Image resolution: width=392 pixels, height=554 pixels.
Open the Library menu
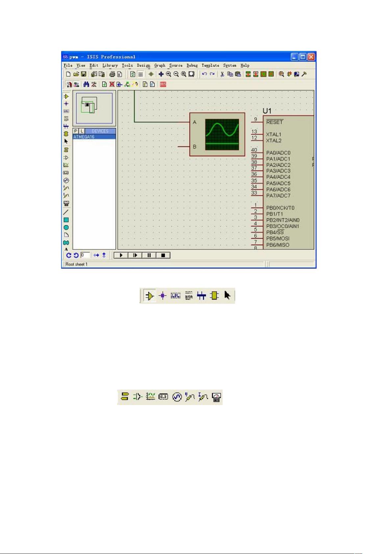[x=110, y=65]
